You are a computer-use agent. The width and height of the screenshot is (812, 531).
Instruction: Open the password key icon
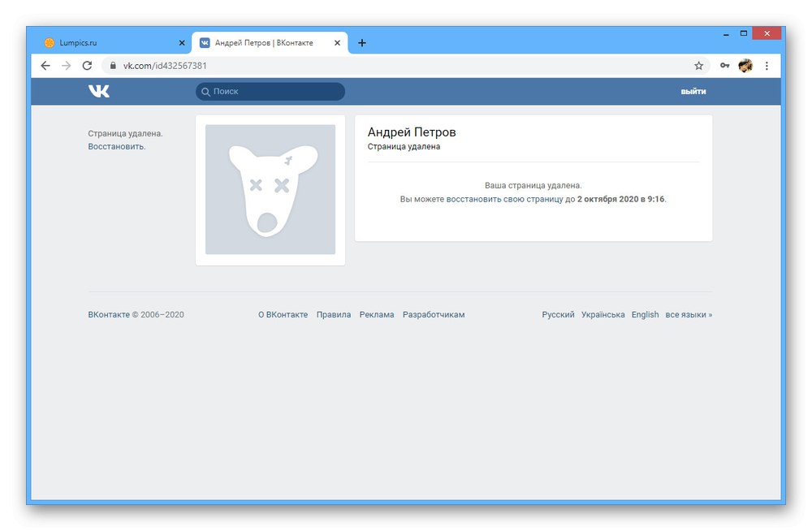[724, 66]
